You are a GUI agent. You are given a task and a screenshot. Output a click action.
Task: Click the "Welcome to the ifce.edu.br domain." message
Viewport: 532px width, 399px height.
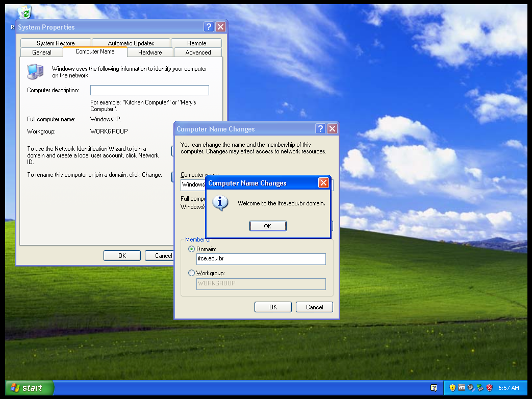point(282,203)
